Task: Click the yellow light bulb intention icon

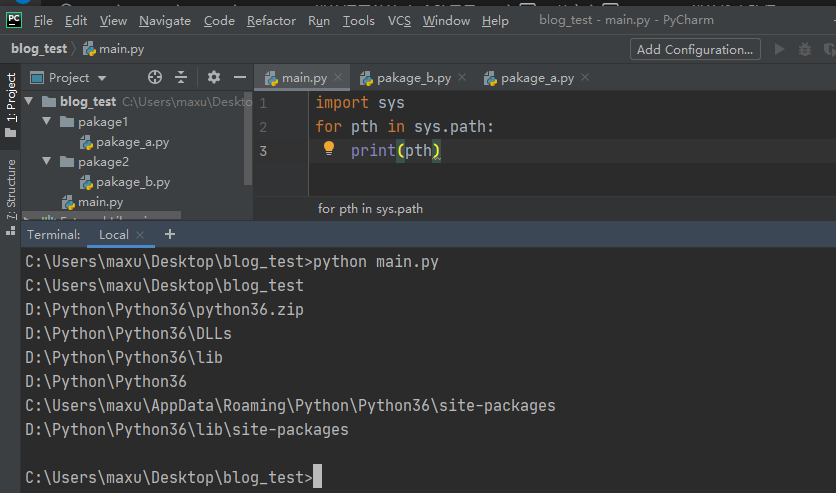Action: 328,148
